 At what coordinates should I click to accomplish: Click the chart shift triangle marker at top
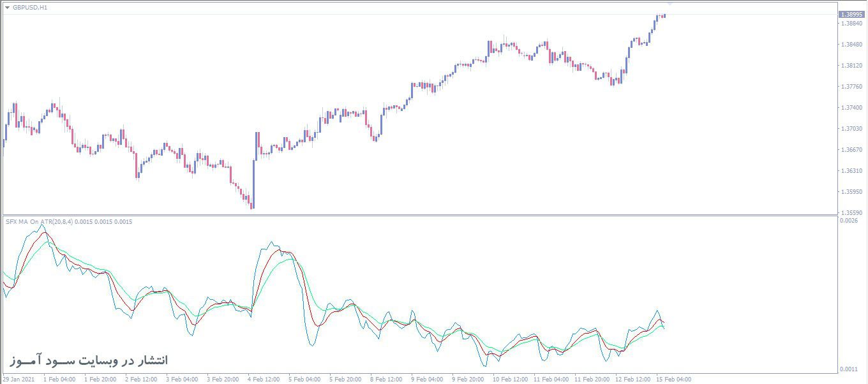670,4
